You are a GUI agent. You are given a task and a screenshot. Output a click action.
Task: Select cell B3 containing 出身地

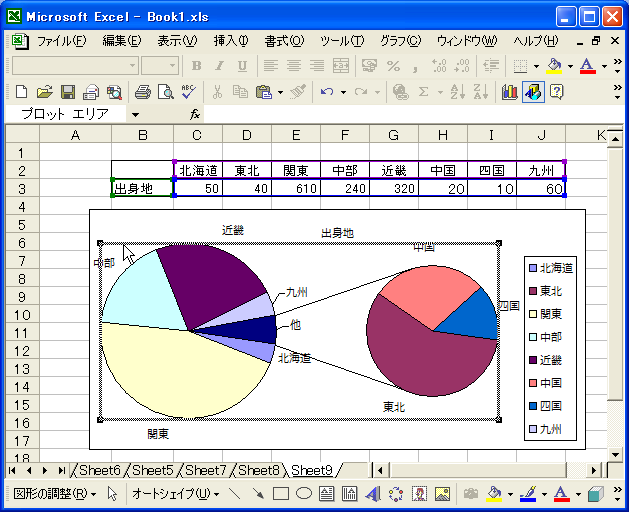tap(142, 188)
